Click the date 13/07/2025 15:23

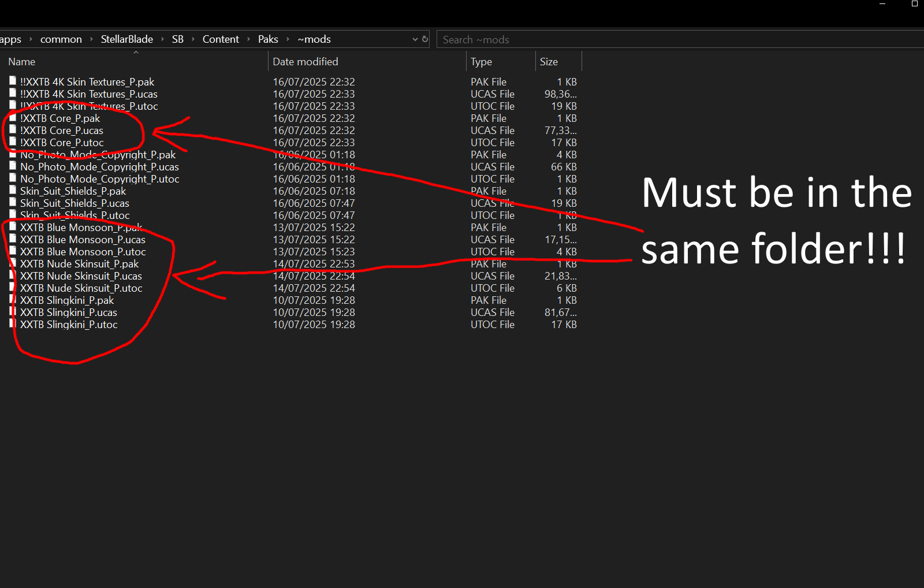coord(314,252)
